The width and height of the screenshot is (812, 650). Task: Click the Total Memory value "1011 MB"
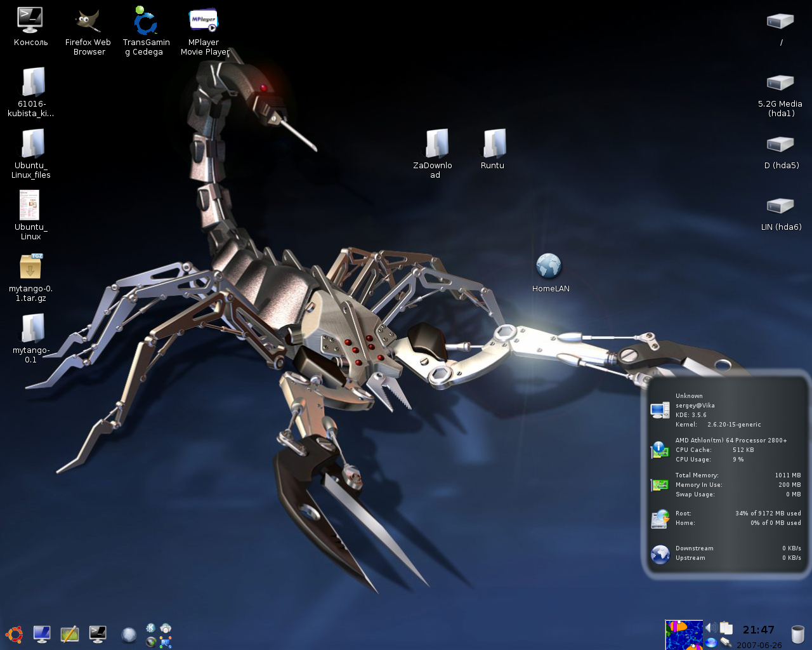[x=788, y=475]
